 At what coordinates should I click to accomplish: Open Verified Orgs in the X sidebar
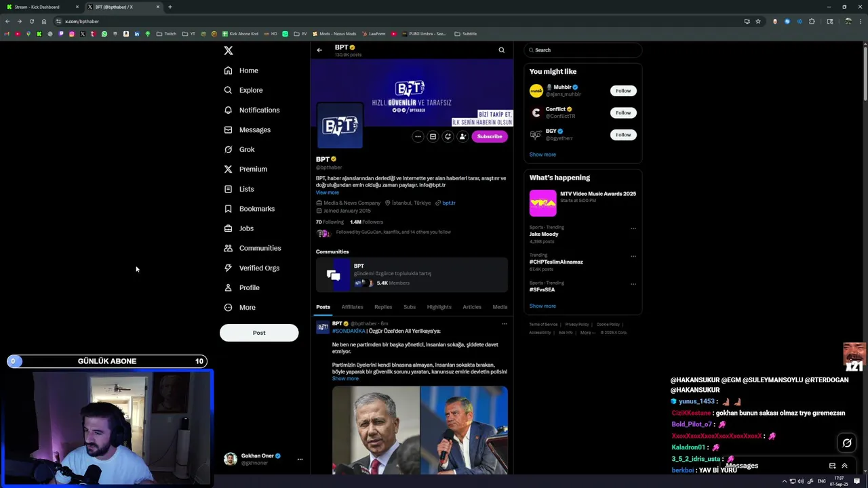point(252,268)
